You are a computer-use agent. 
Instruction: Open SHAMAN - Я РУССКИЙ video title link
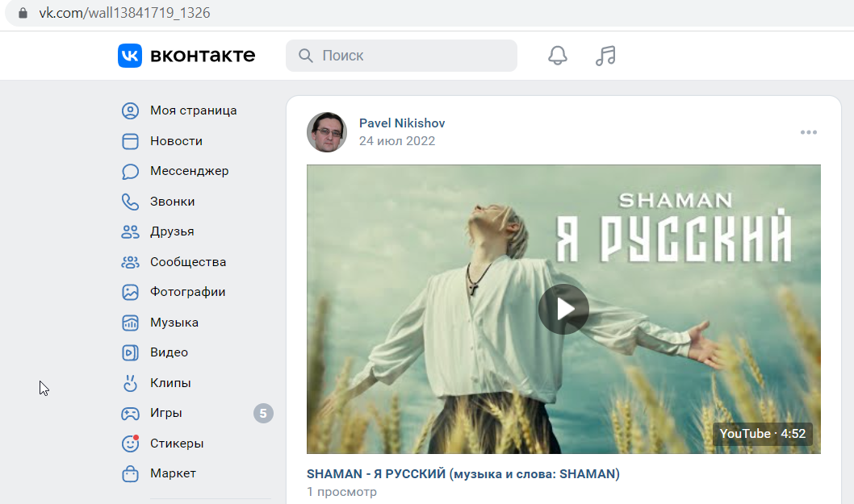463,474
